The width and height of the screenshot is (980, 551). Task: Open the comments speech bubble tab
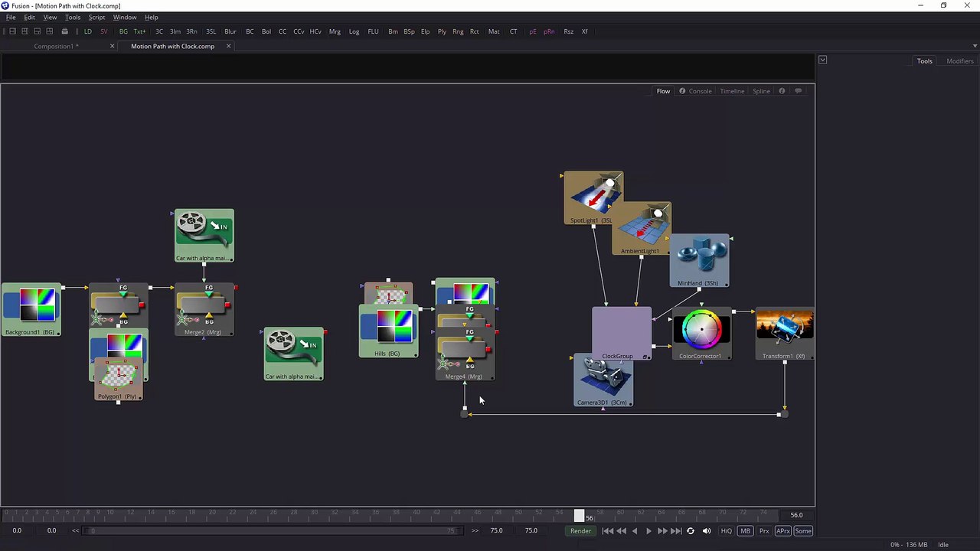[x=798, y=91]
